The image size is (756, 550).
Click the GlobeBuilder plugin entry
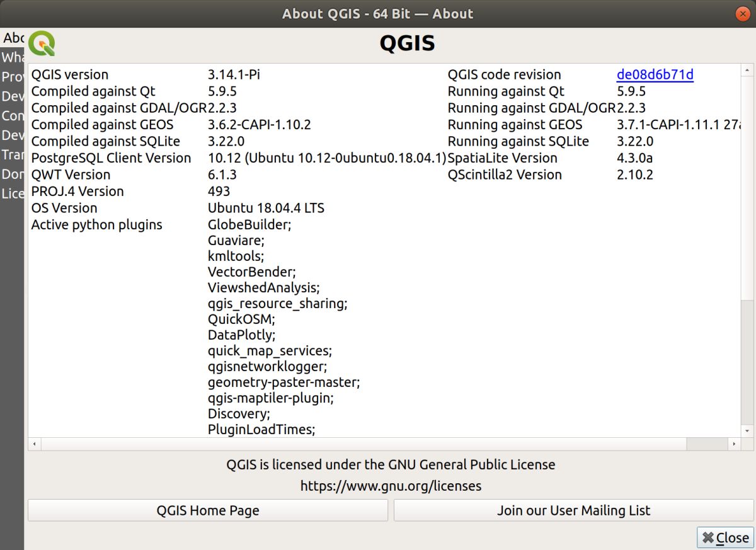tap(249, 225)
